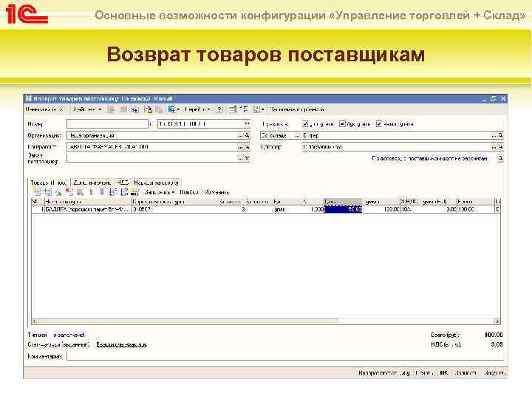This screenshot has height=399, width=532.
Task: Open the help question-mark icon in toolbar
Action: 219,109
